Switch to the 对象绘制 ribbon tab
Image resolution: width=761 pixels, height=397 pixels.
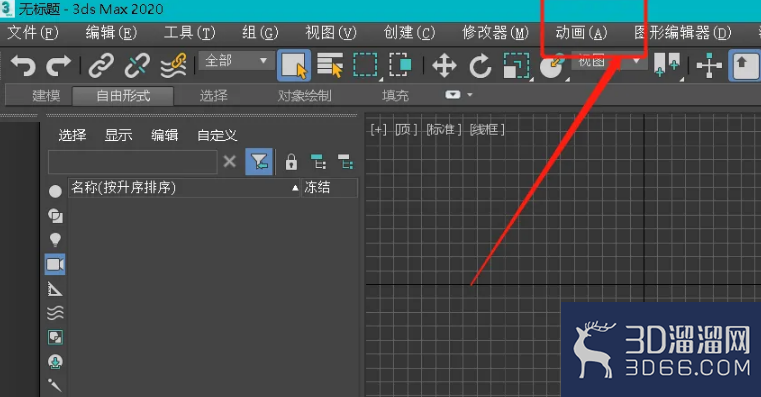click(x=304, y=96)
